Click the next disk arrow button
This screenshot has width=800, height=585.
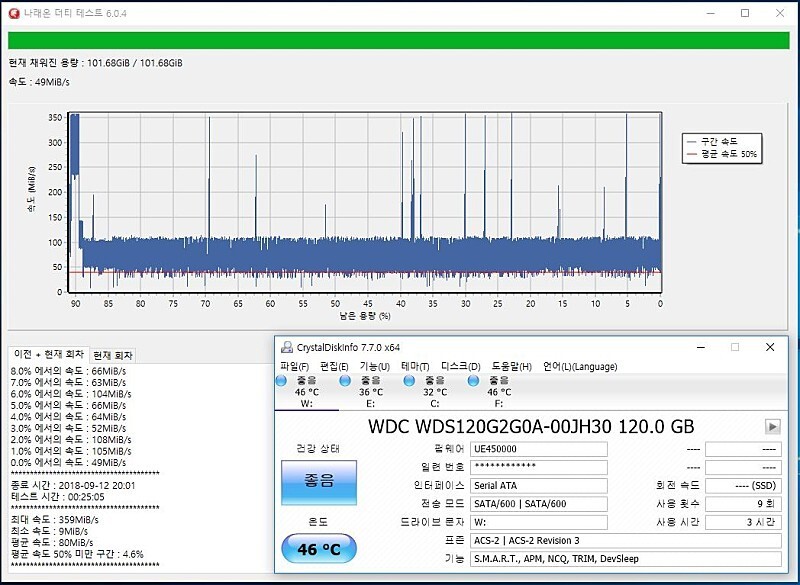tap(772, 426)
